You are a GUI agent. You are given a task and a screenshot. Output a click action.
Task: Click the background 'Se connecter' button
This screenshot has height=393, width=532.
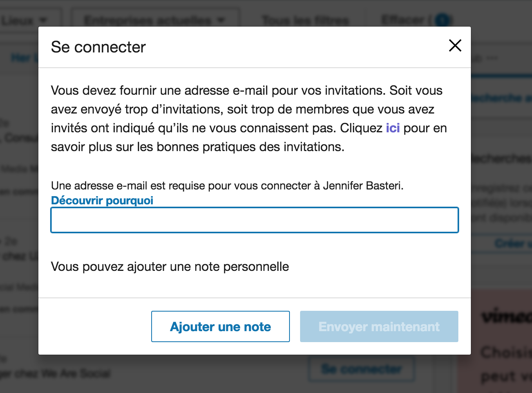(361, 369)
